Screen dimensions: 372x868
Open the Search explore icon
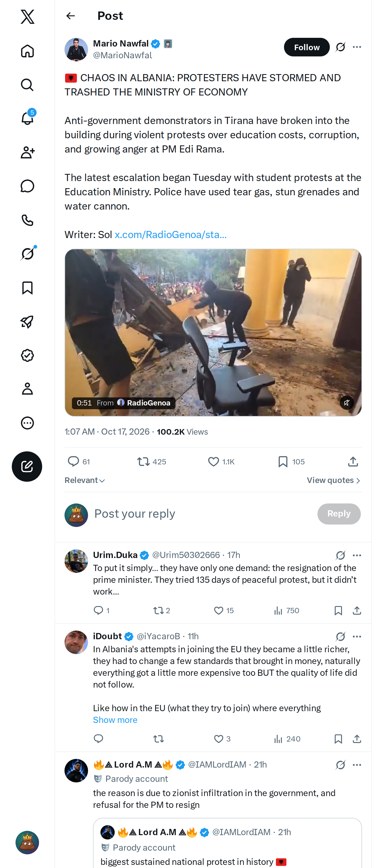tap(27, 85)
